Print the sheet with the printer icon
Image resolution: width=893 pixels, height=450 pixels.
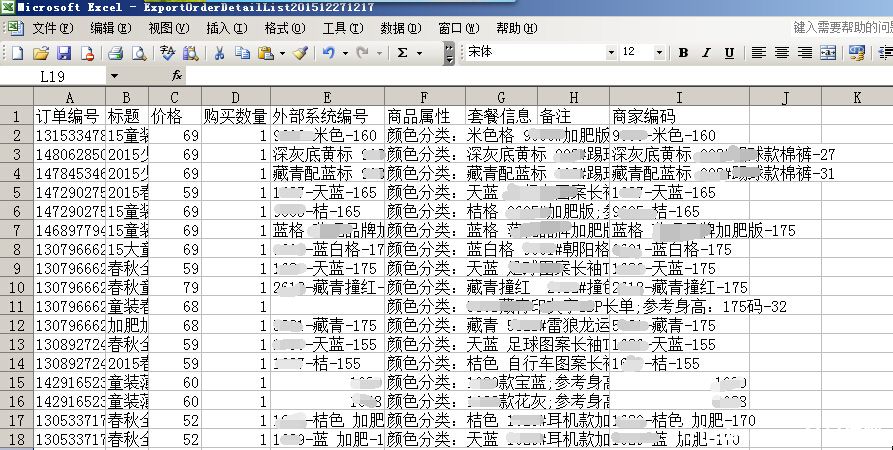click(116, 53)
